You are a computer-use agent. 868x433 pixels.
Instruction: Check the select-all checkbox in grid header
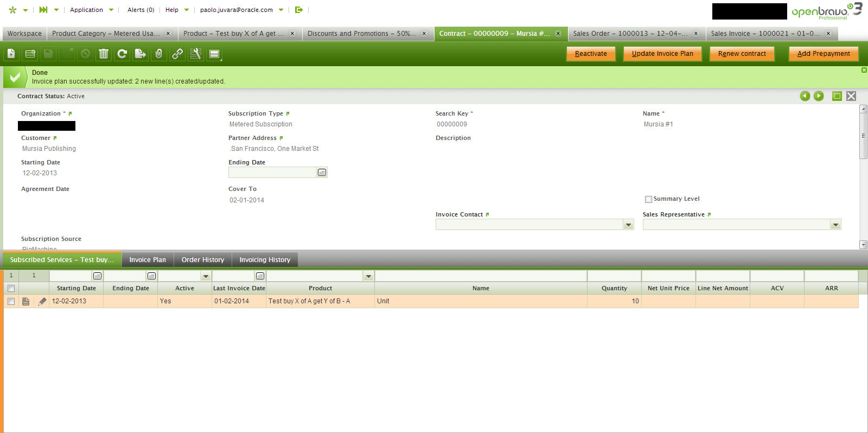click(x=11, y=288)
